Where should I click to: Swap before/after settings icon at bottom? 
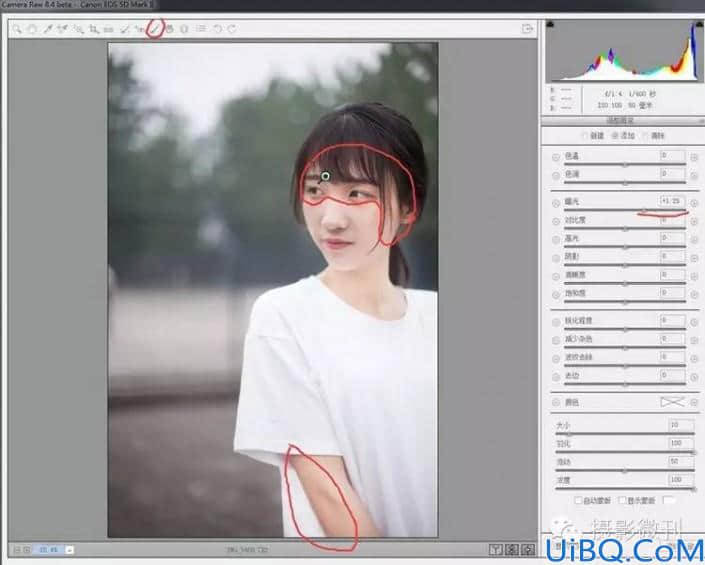point(512,549)
